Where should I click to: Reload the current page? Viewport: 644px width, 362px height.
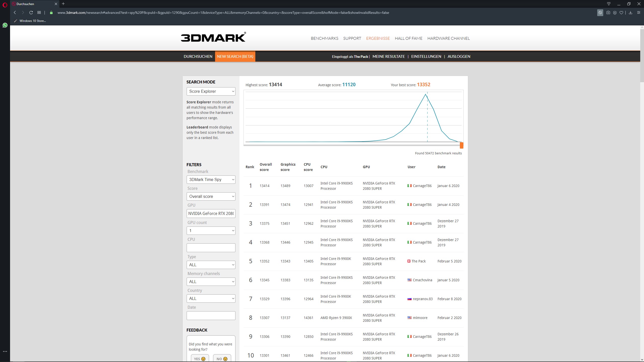point(31,13)
